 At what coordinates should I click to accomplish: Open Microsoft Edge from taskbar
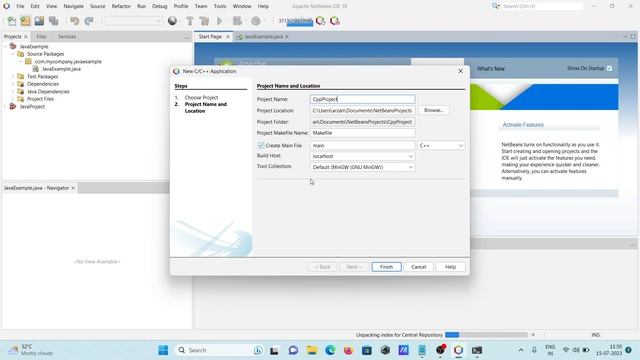(330, 350)
